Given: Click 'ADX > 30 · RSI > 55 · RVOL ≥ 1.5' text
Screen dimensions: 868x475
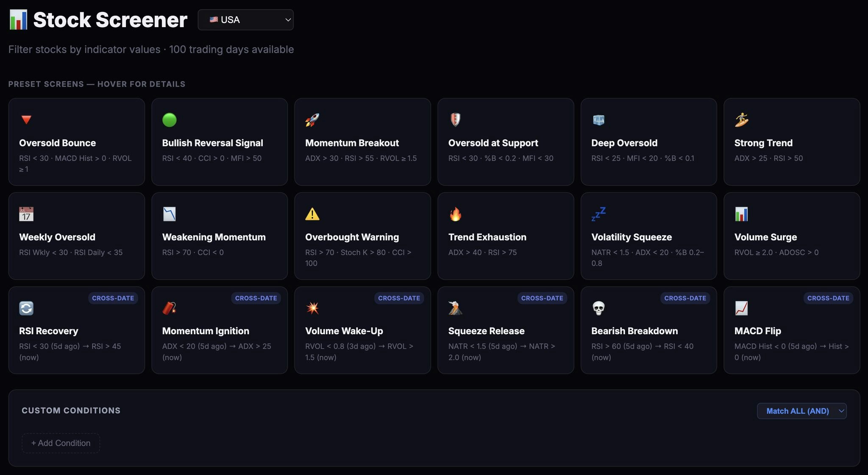Looking at the screenshot, I should coord(361,158).
